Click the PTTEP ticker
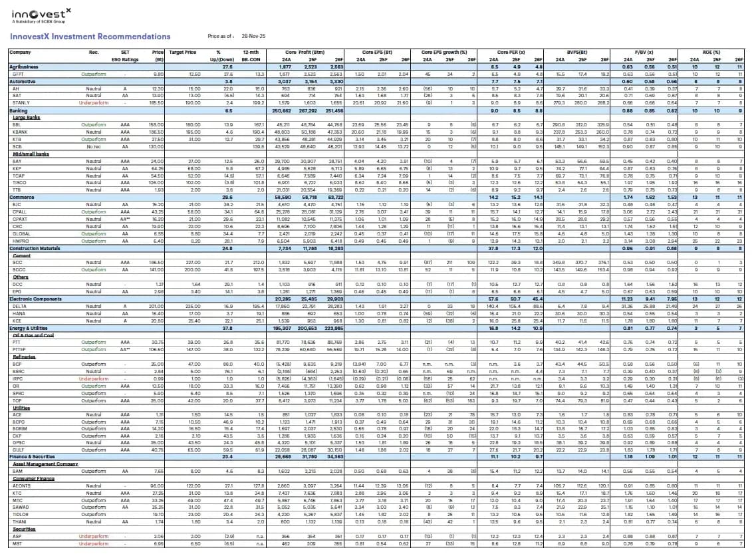 (x=19, y=350)
